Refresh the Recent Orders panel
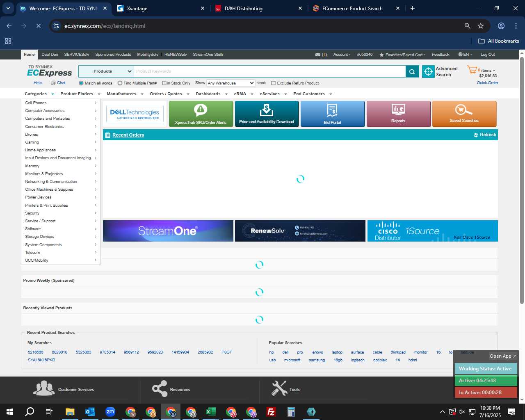Image resolution: width=525 pixels, height=420 pixels. 485,135
